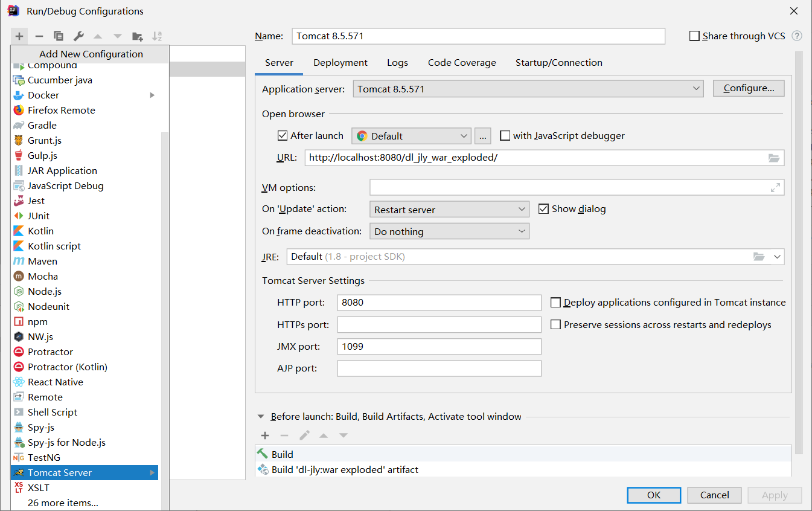This screenshot has width=812, height=511.
Task: Select Protractor (Kotlin) entry
Action: (x=85, y=367)
